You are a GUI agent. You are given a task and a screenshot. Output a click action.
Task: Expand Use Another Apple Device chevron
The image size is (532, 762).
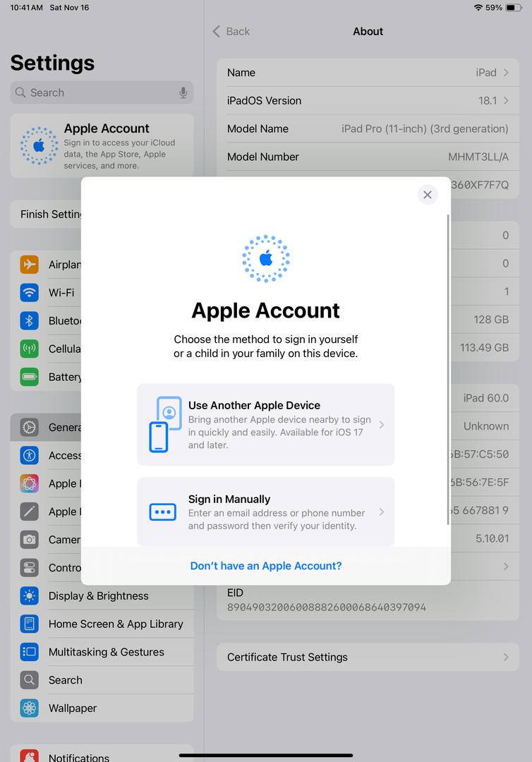(x=382, y=425)
